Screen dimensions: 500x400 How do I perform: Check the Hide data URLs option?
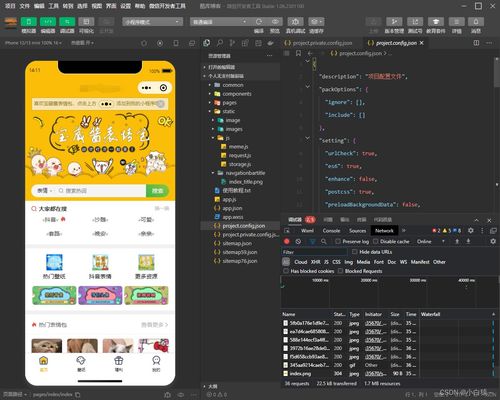coord(355,252)
